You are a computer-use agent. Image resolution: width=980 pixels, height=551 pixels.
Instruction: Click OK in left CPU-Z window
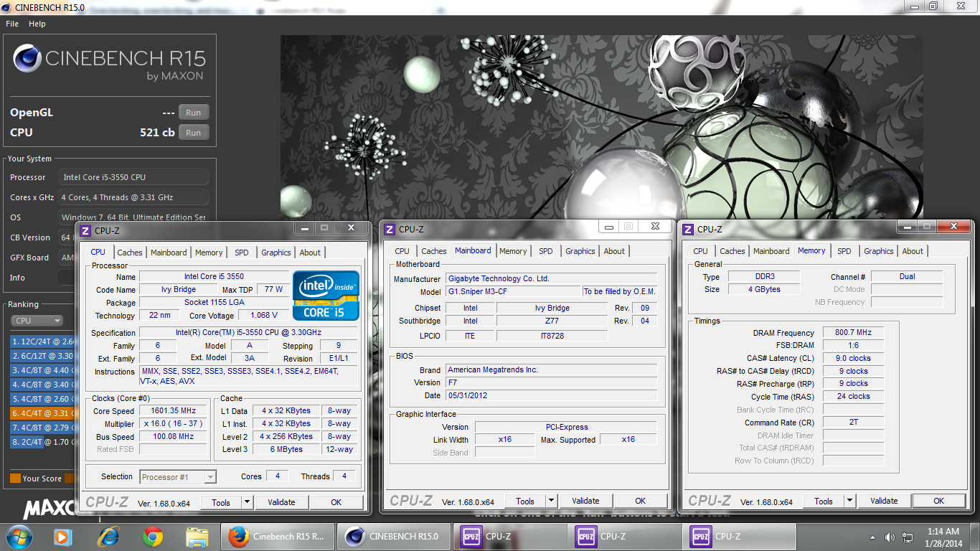[x=336, y=502]
